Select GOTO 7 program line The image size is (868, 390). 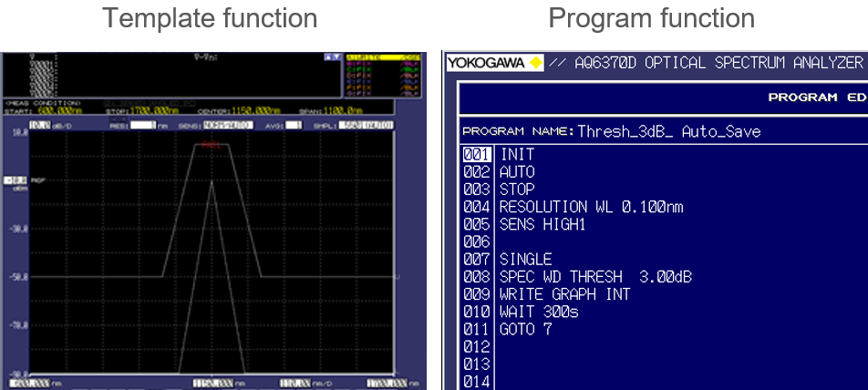click(x=526, y=329)
